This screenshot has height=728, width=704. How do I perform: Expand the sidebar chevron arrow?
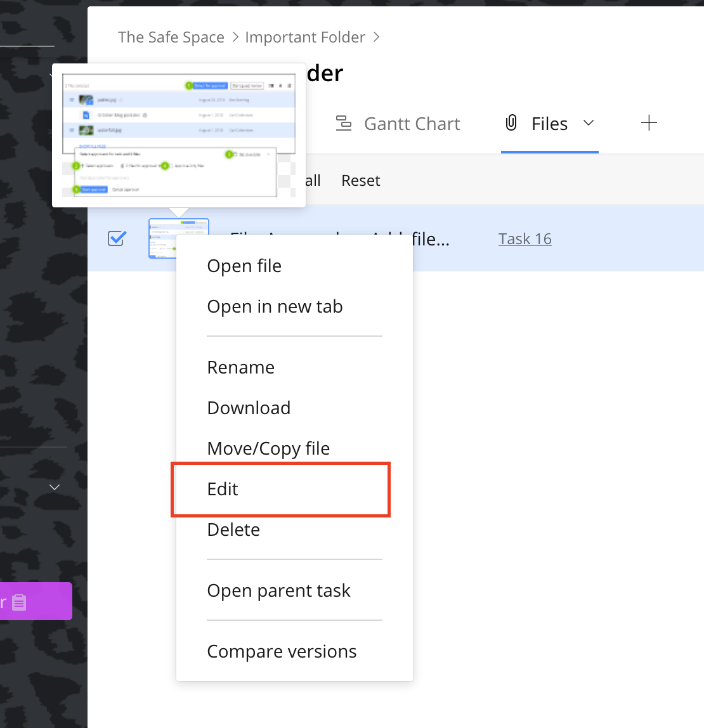pyautogui.click(x=55, y=487)
